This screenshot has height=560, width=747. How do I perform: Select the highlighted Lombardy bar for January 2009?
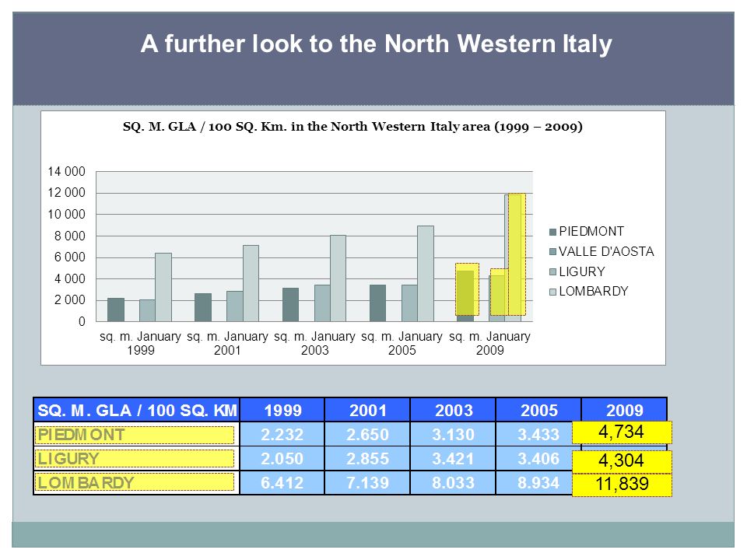[x=517, y=254]
